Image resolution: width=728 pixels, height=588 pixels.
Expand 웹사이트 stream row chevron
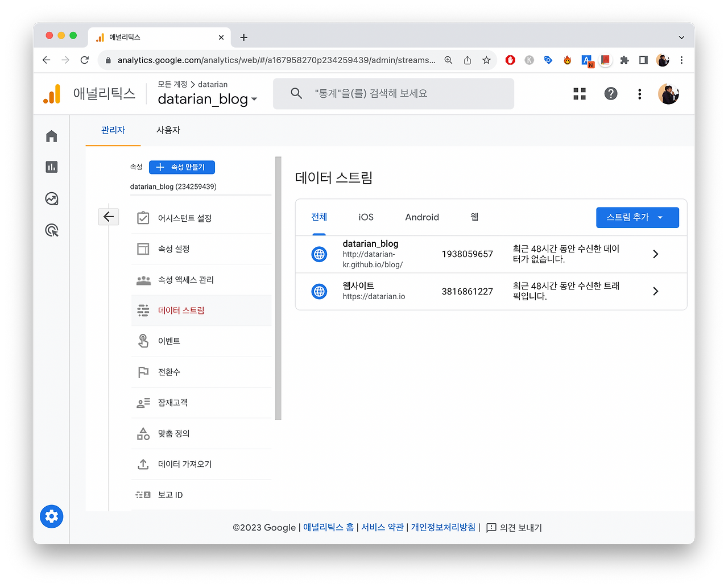point(656,291)
